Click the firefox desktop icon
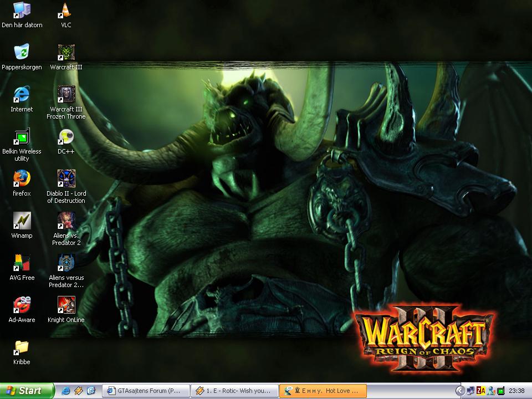The height and width of the screenshot is (399, 532). (22, 179)
